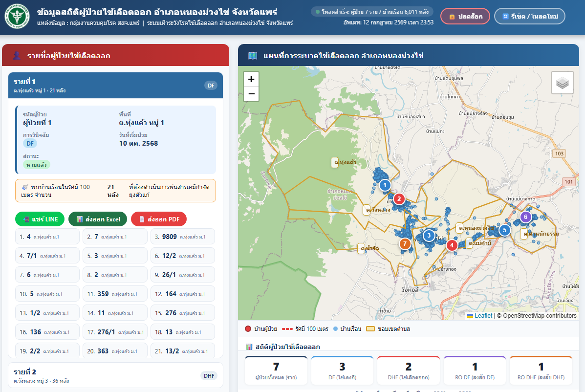Image resolution: width=585 pixels, height=392 pixels.
Task: Click the total patients 7 stat card
Action: (x=276, y=370)
